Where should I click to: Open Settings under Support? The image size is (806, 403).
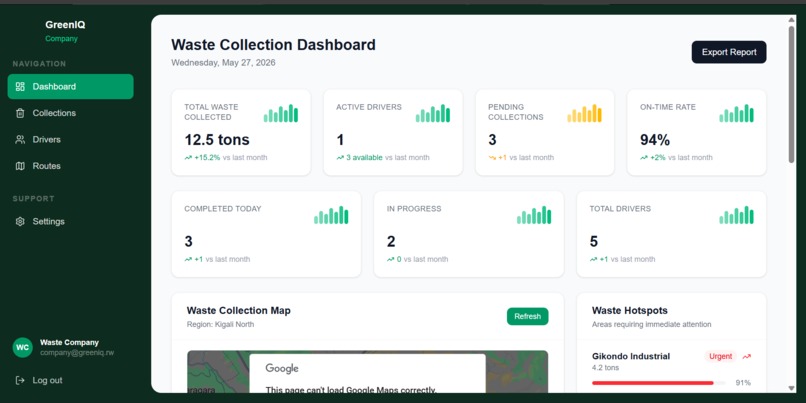click(x=70, y=222)
